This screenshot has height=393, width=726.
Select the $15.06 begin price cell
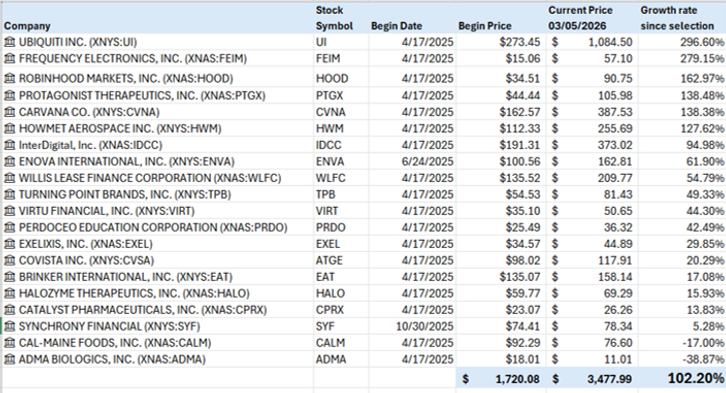[x=501, y=59]
